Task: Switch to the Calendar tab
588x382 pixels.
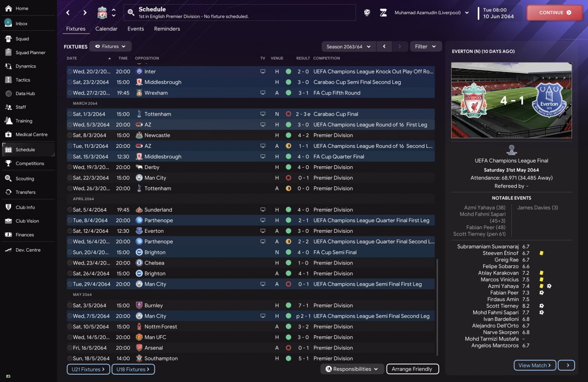Action: click(106, 29)
